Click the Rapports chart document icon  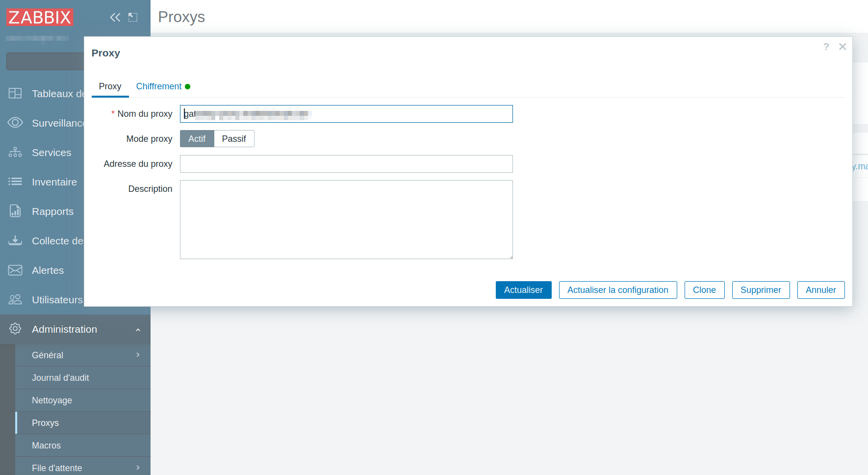(15, 211)
